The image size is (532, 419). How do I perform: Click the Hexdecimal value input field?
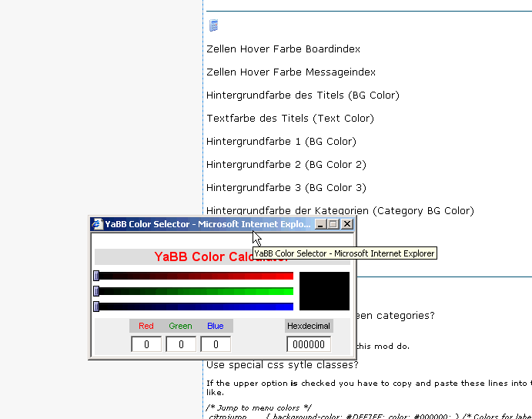click(309, 344)
